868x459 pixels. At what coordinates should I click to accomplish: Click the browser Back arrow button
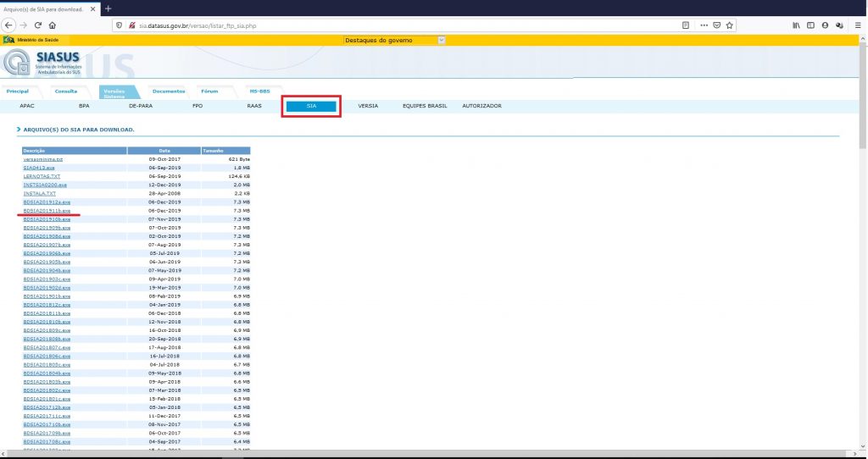pyautogui.click(x=9, y=25)
